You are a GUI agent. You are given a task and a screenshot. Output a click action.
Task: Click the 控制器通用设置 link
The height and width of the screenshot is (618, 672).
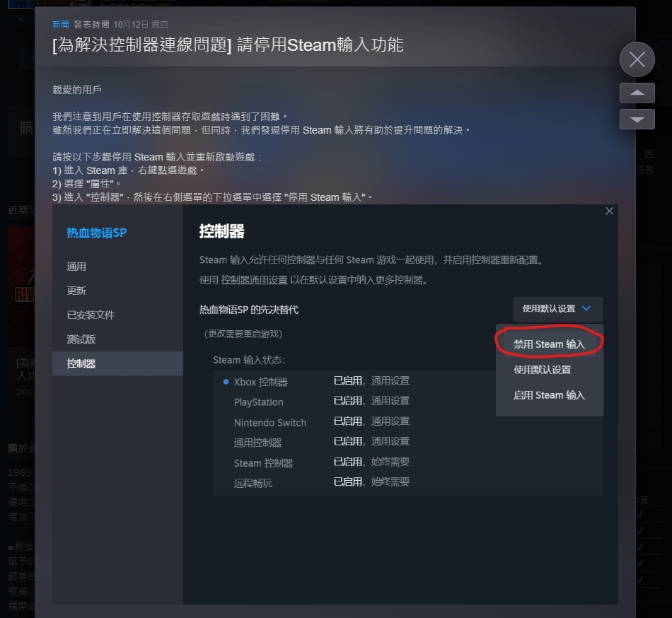pyautogui.click(x=254, y=280)
